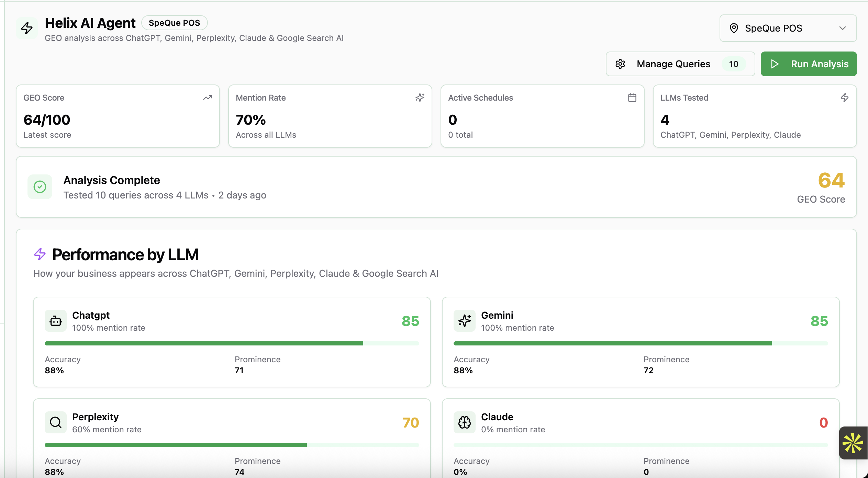Click the Gemini sparkle icon
This screenshot has width=868, height=478.
point(465,320)
